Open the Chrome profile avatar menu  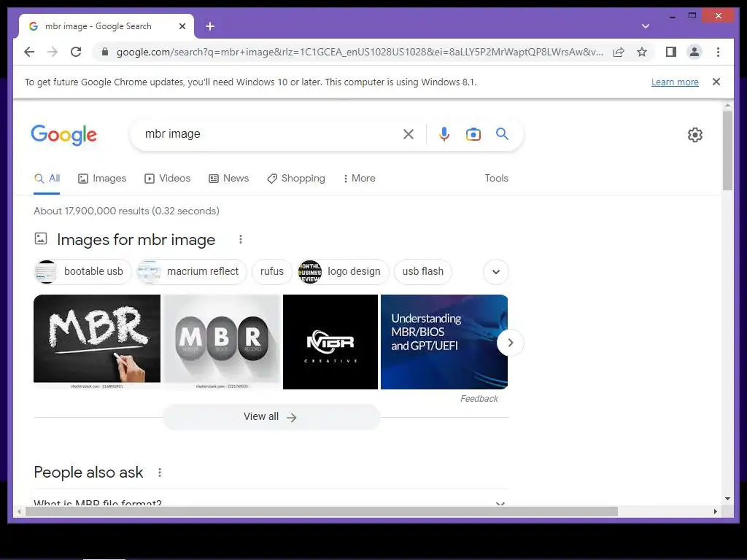coord(694,52)
